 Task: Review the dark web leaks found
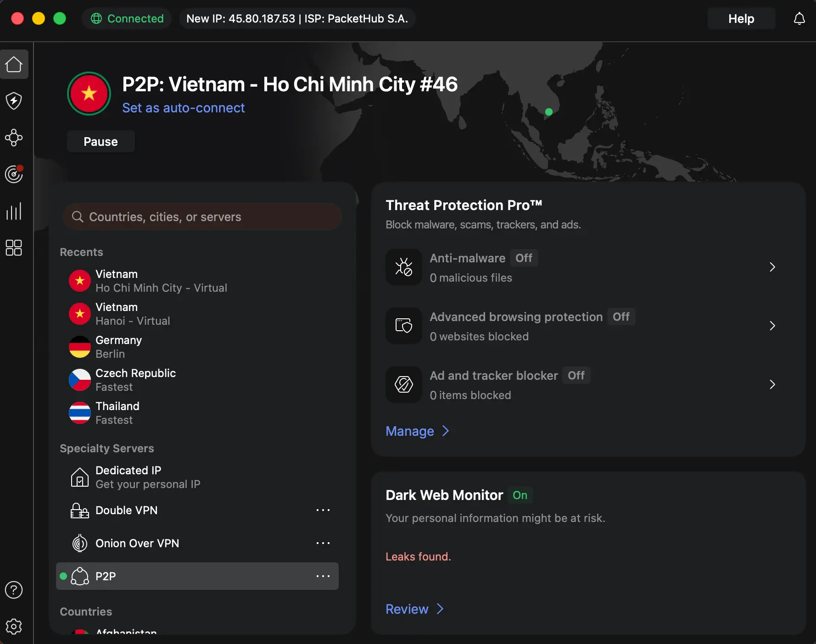point(408,609)
